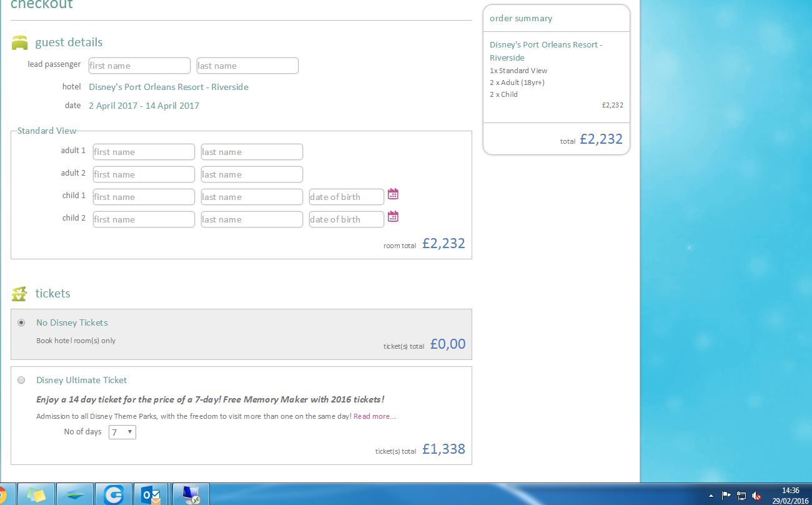The height and width of the screenshot is (505, 812).
Task: Click child 2 first name field
Action: tap(144, 219)
